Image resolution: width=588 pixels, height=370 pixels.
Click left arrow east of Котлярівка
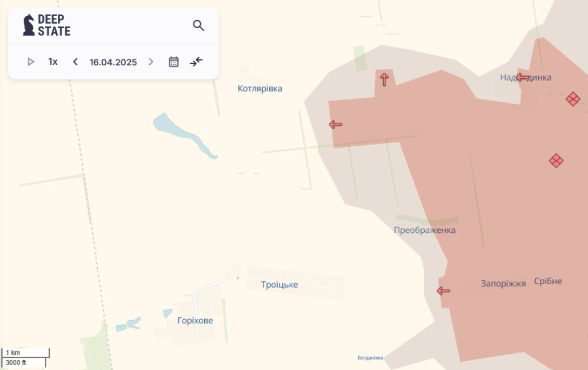point(336,125)
